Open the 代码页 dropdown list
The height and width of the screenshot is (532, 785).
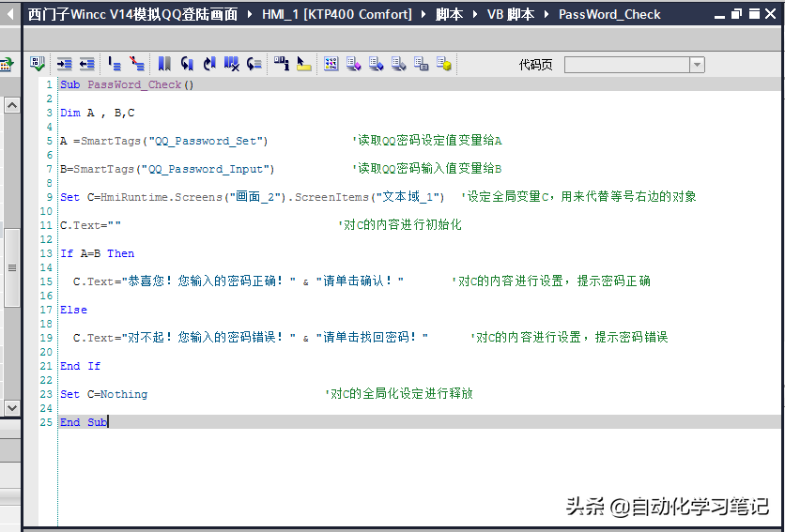(x=697, y=65)
